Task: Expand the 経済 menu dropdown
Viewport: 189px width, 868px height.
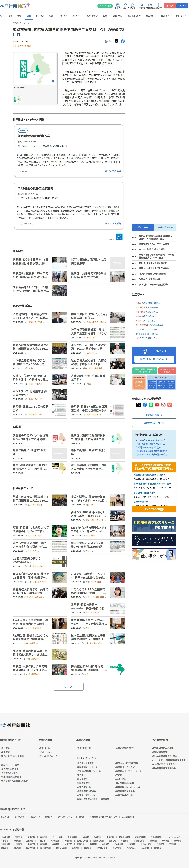Action: (51, 16)
